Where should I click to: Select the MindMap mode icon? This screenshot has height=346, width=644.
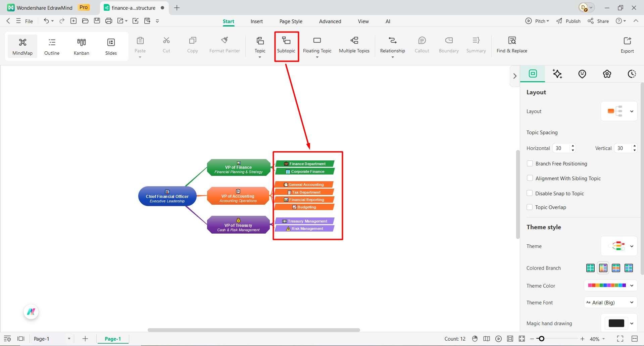pos(22,46)
